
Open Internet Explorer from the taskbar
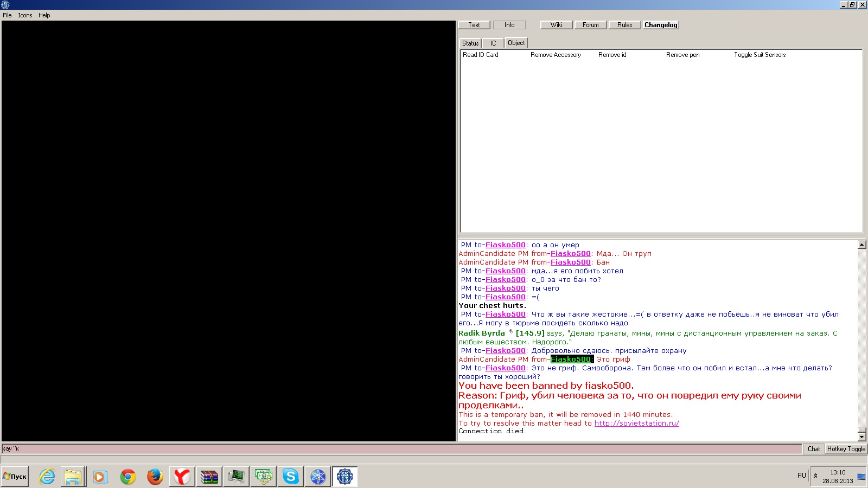(x=47, y=477)
